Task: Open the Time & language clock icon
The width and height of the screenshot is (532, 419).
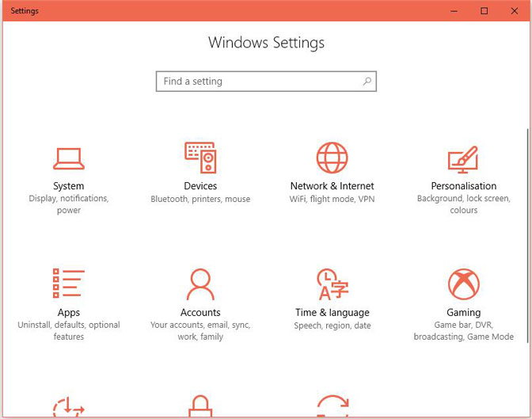Action: tap(332, 284)
